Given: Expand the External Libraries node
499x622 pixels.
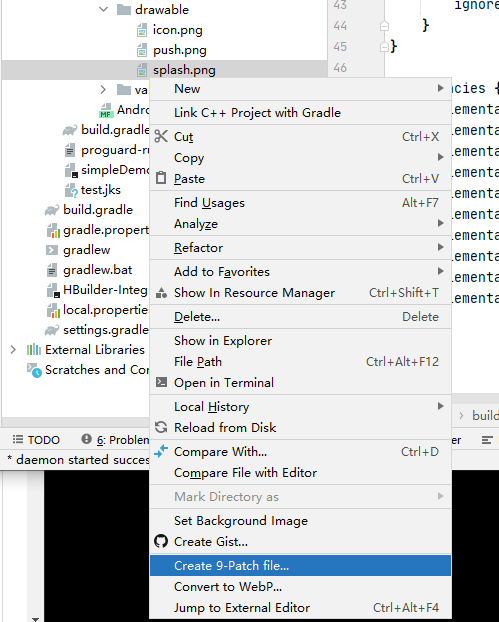Looking at the screenshot, I should click(x=13, y=349).
